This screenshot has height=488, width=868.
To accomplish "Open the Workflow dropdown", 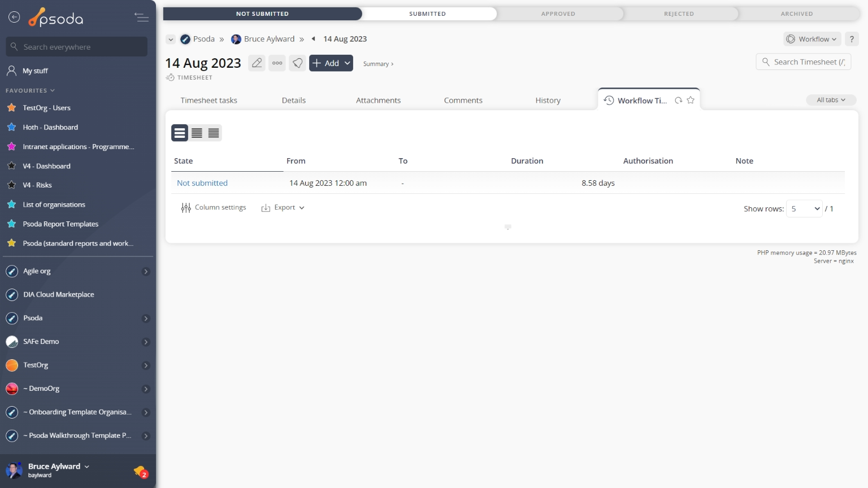I will pyautogui.click(x=812, y=39).
